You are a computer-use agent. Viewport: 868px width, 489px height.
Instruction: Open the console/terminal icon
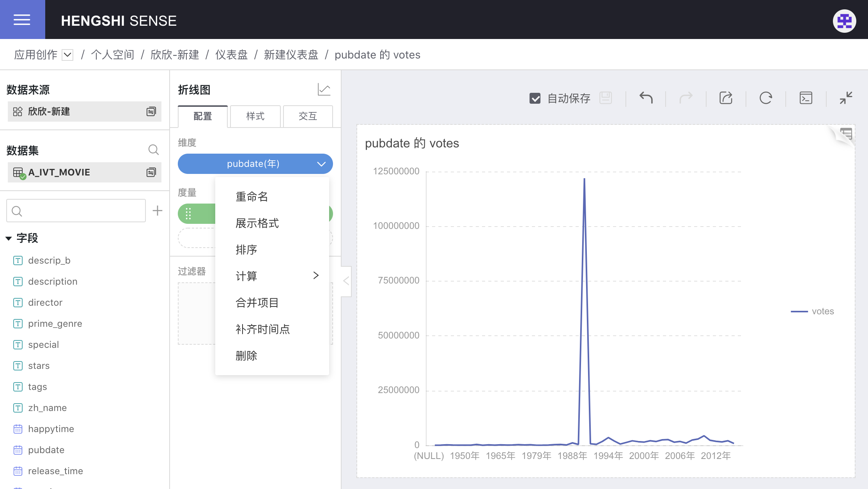[806, 97]
